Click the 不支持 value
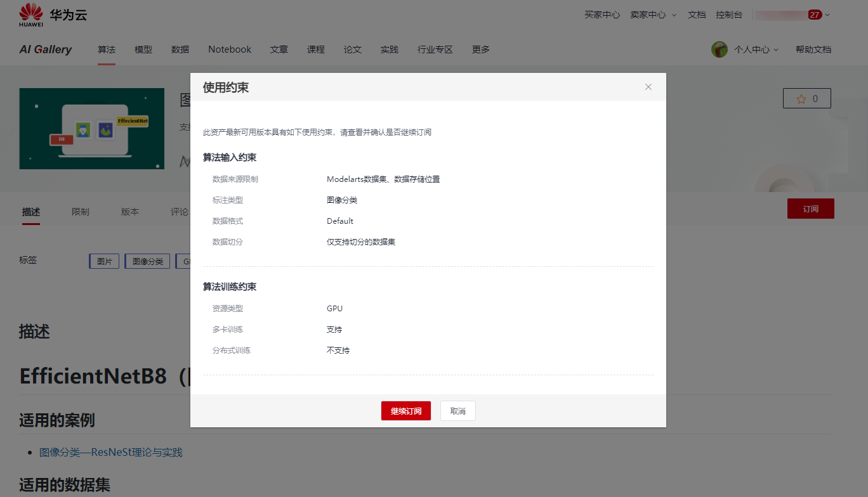 point(338,351)
